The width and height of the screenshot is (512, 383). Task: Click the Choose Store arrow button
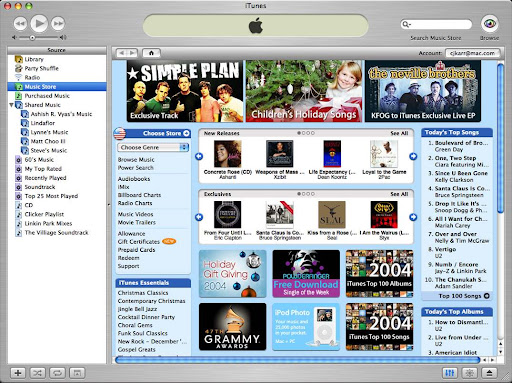186,133
